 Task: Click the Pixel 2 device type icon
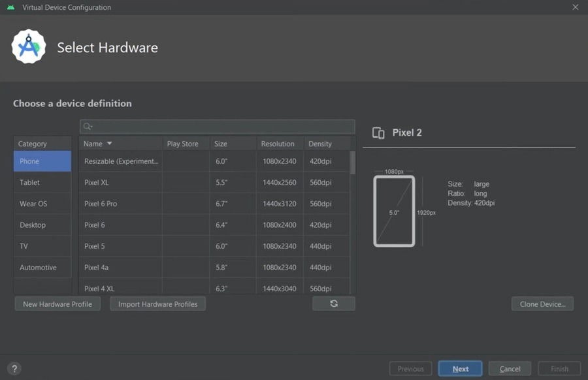(378, 133)
